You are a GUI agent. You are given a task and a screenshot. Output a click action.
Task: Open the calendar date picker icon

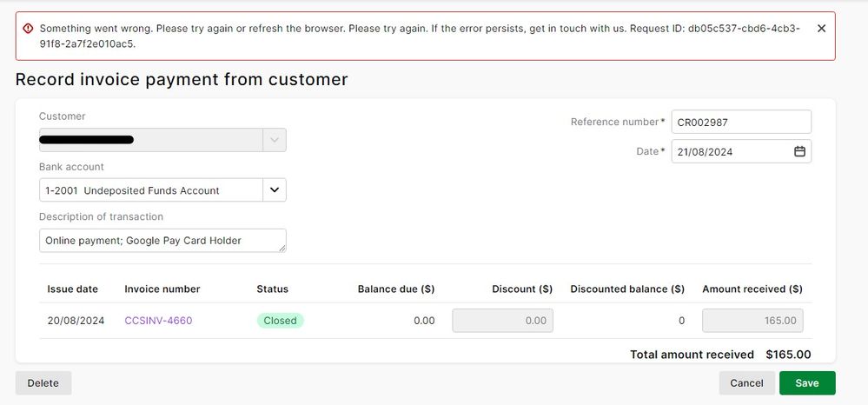click(x=800, y=151)
